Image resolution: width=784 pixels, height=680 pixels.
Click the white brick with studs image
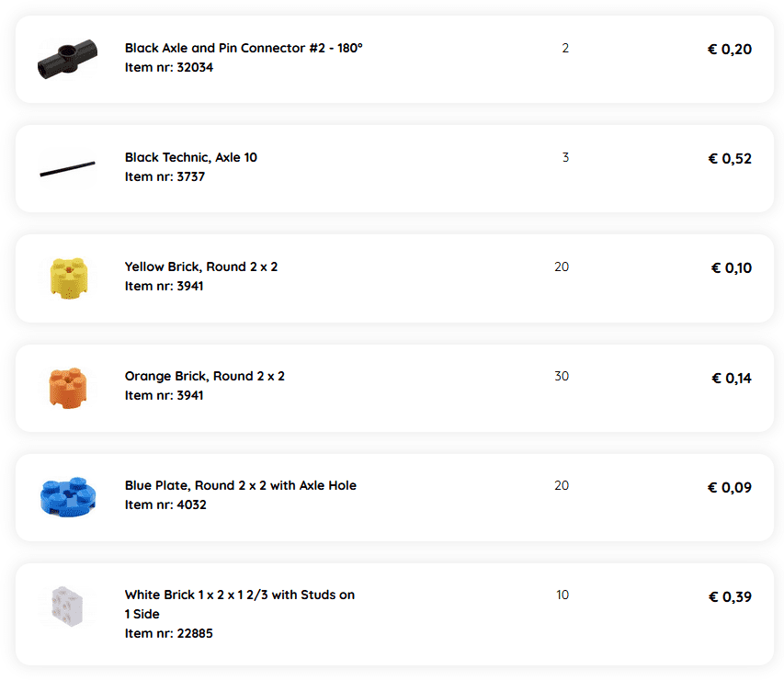(x=67, y=606)
